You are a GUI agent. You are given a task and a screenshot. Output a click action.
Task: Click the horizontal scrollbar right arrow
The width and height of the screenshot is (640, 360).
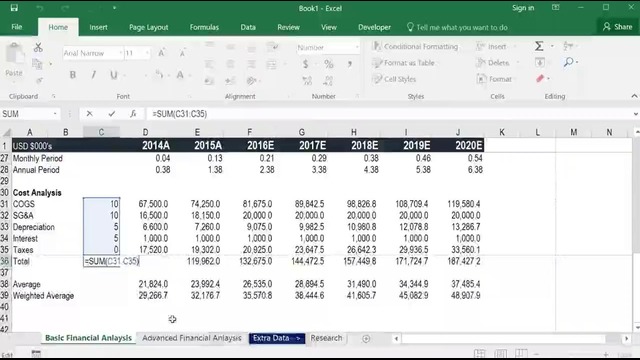(x=627, y=338)
